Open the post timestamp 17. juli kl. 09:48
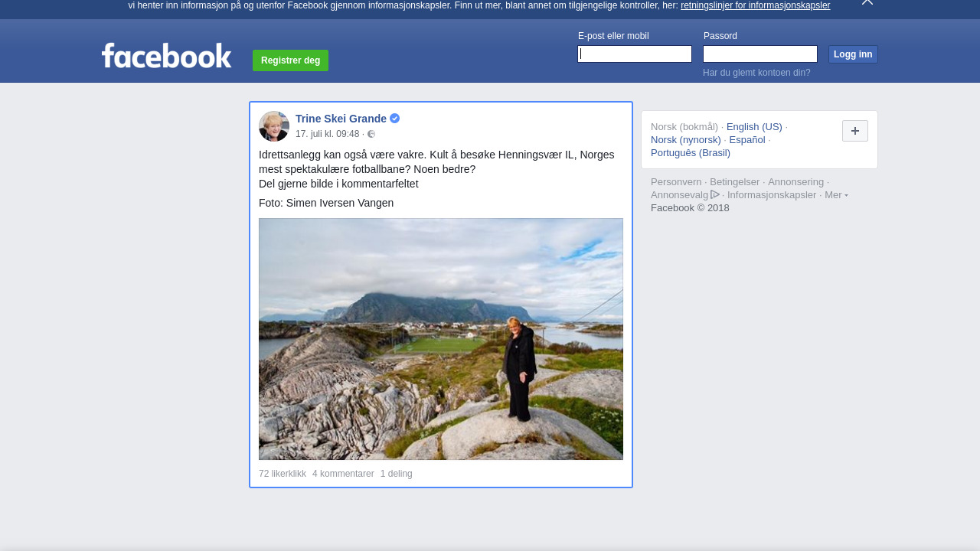 pos(328,134)
